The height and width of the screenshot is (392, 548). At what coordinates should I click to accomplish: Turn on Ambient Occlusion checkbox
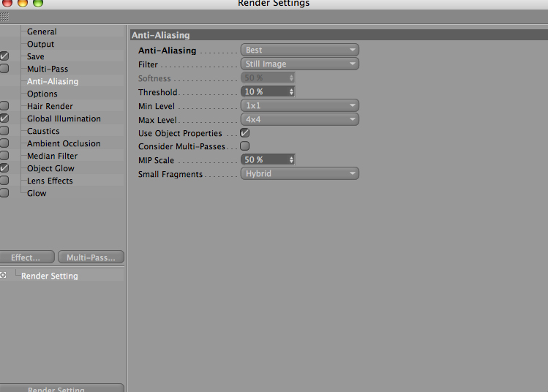coord(4,143)
